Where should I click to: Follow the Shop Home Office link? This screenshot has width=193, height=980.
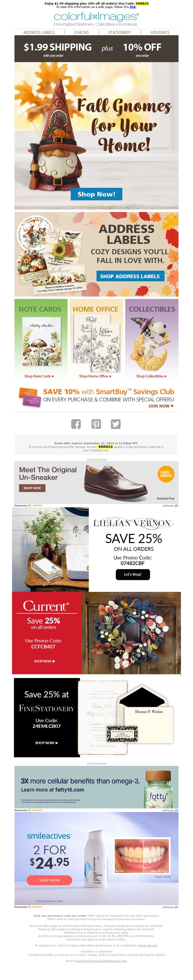click(x=95, y=376)
